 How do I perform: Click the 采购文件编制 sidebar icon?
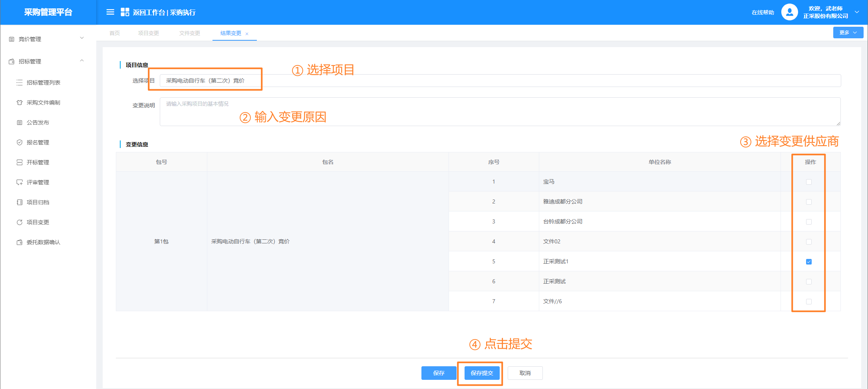[19, 103]
